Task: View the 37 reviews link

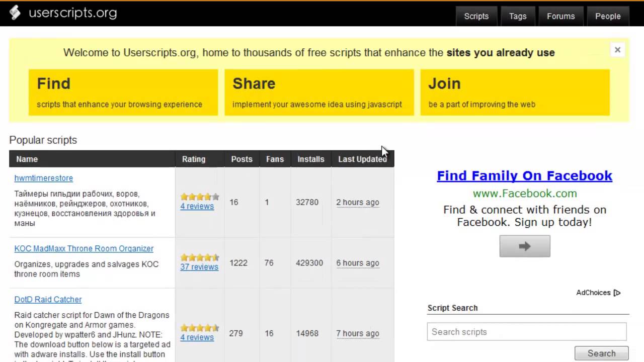Action: [x=199, y=267]
